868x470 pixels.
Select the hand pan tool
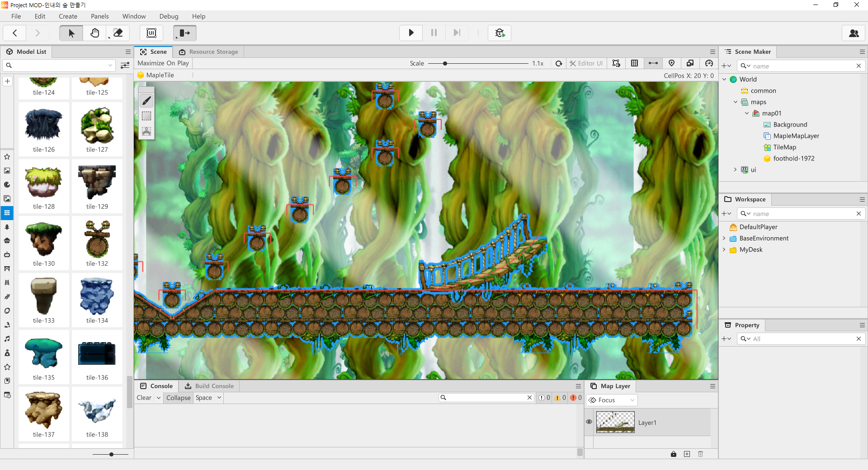point(94,33)
